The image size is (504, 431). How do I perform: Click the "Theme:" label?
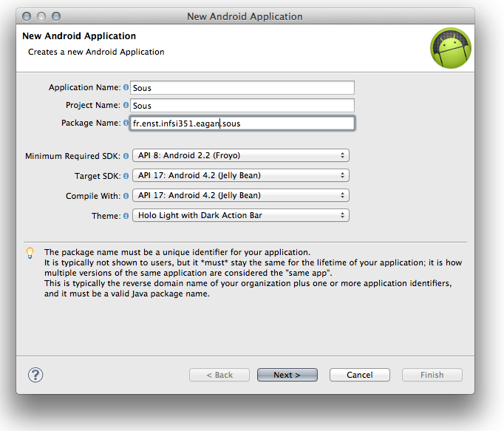coord(106,216)
